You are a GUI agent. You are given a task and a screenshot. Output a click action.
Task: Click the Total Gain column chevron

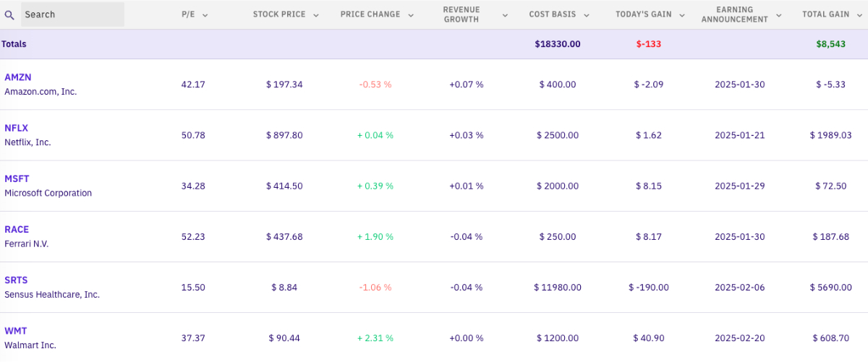pos(860,14)
